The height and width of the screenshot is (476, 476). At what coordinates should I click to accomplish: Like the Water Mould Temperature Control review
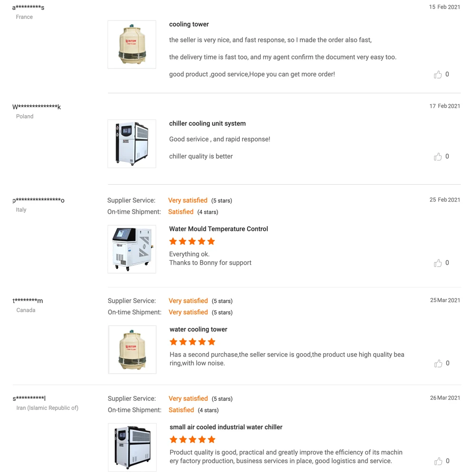[x=437, y=263]
